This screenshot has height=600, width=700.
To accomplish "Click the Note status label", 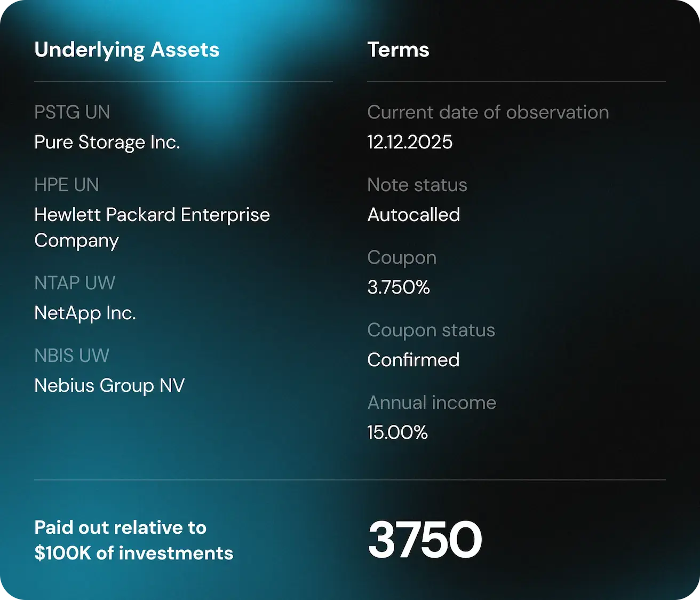I will 417,185.
